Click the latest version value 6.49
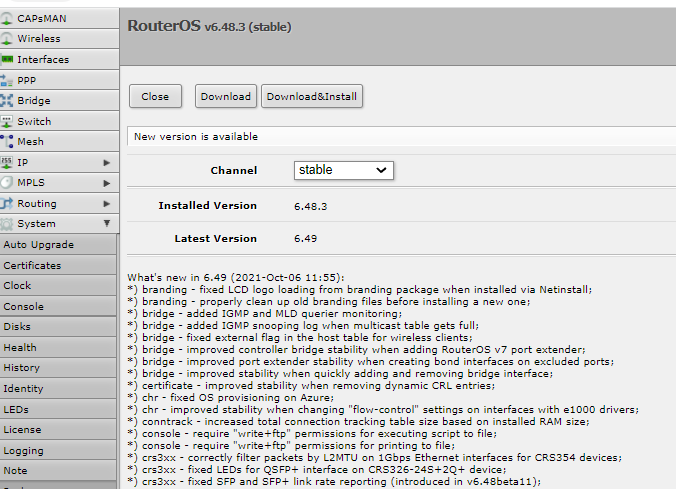676x489 pixels. point(305,238)
